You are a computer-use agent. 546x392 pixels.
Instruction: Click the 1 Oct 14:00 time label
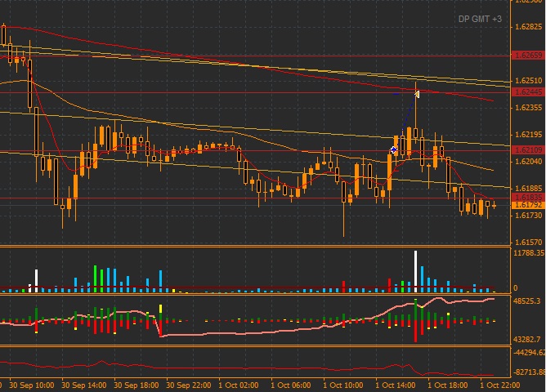(396, 385)
